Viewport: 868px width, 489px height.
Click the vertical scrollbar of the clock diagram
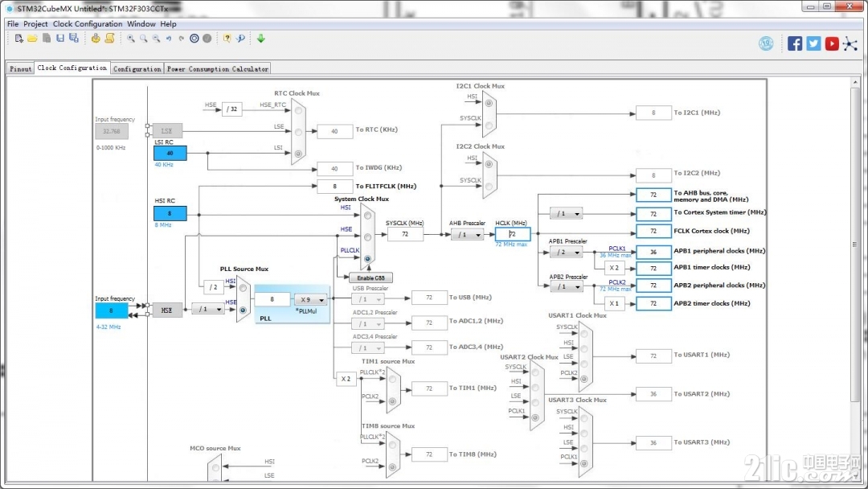point(854,244)
